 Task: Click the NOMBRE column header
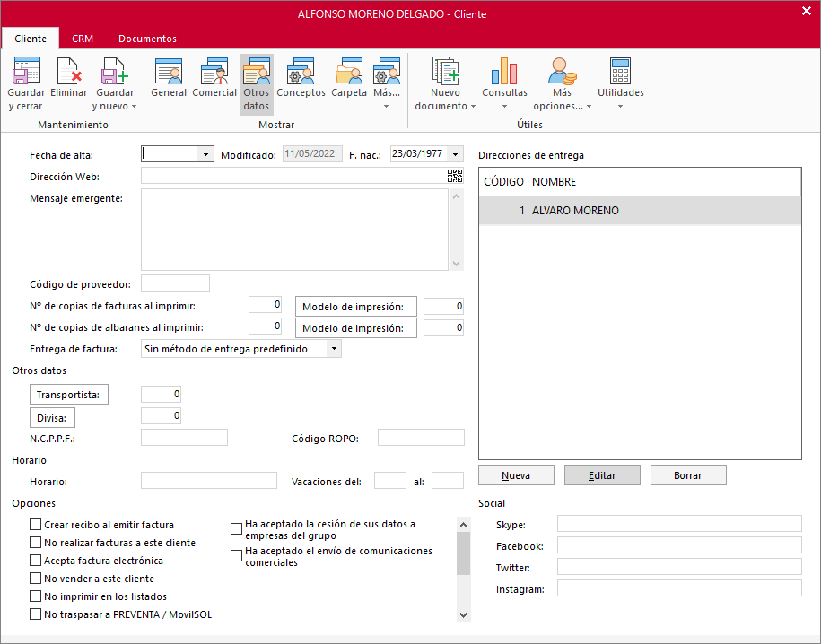click(665, 182)
